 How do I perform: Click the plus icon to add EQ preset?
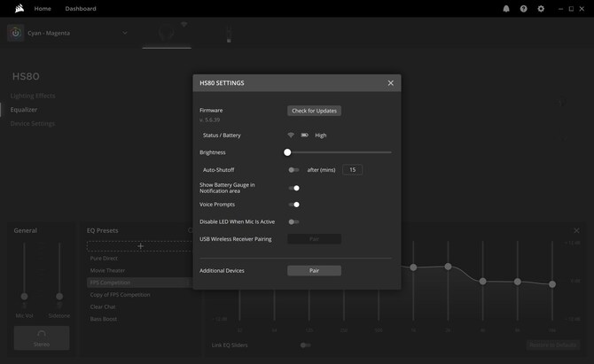tap(141, 246)
